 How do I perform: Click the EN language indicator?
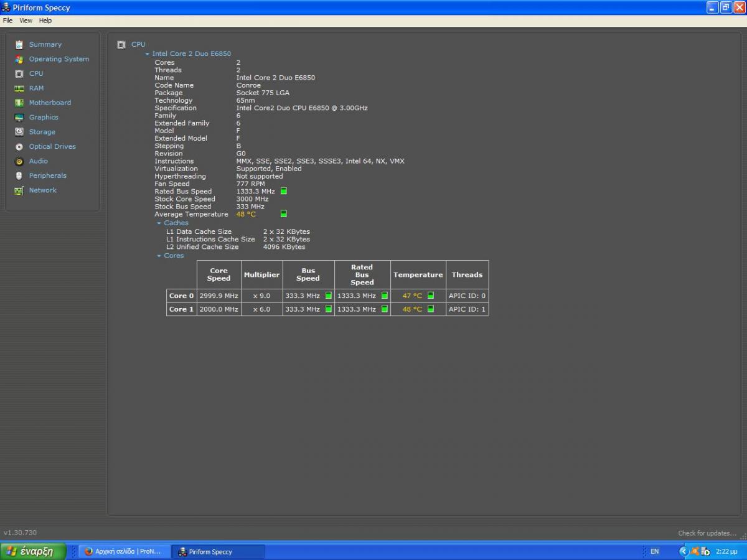tap(654, 551)
